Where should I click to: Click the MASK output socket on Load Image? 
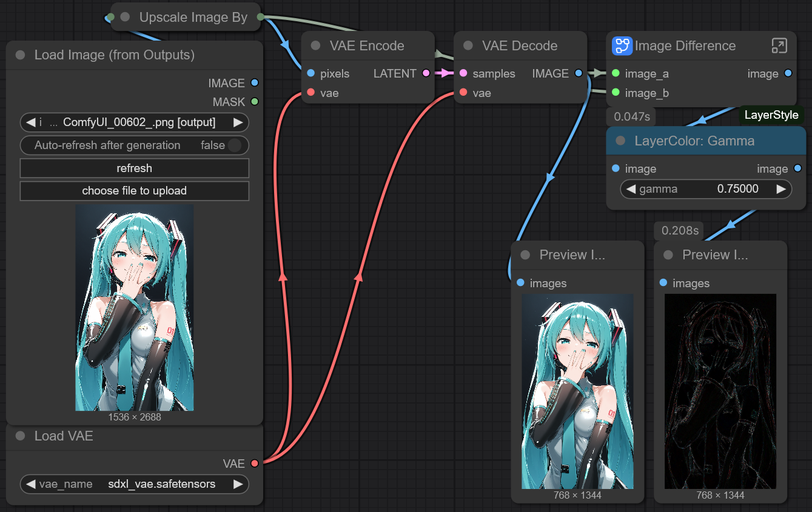pos(255,102)
